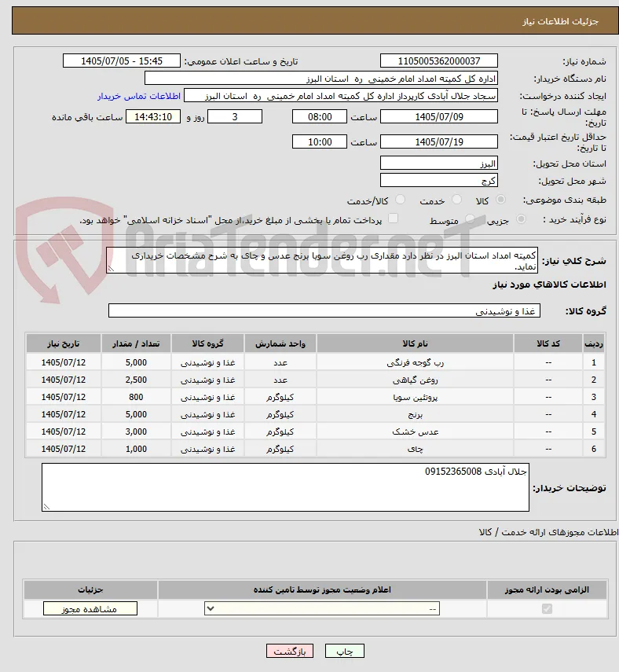Click the quantity 1,000 cell

pos(136,449)
